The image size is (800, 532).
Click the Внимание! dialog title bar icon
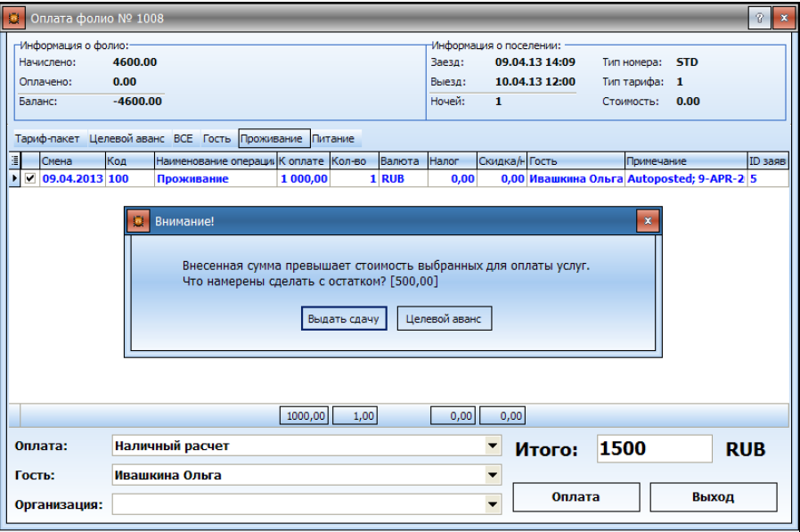click(x=138, y=221)
